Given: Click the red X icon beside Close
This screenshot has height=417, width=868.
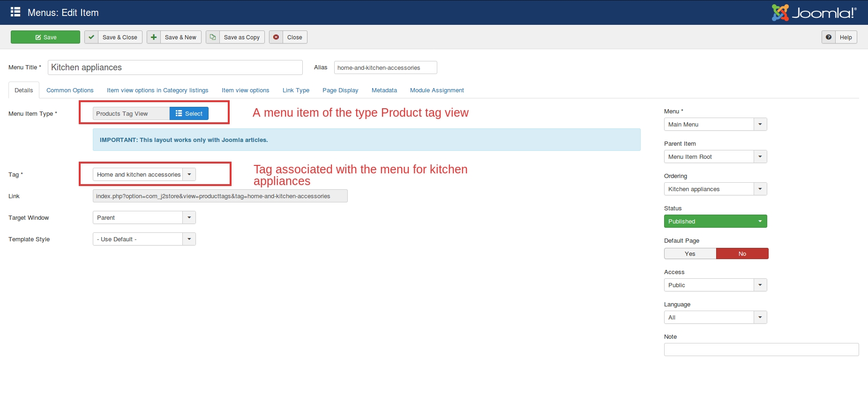Looking at the screenshot, I should (276, 37).
